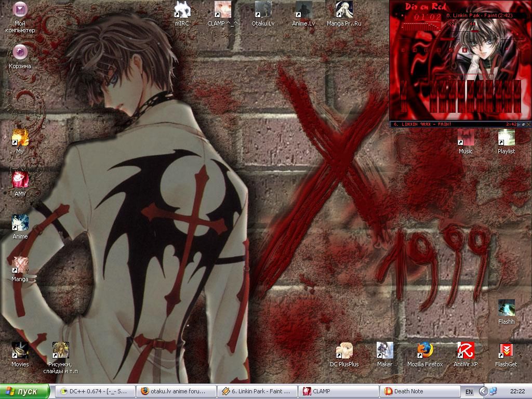Select the Anime folder shortcut
Screen dimensions: 532x399
click(x=20, y=227)
